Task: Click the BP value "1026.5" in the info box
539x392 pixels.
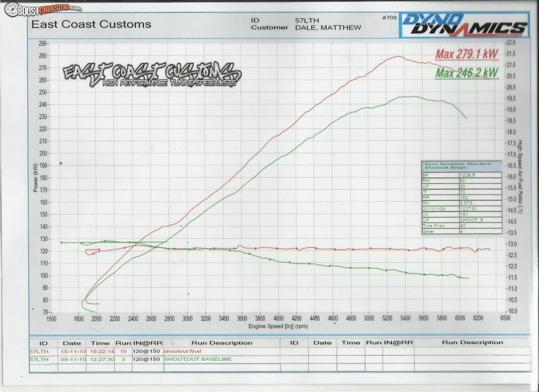Action: pos(467,175)
